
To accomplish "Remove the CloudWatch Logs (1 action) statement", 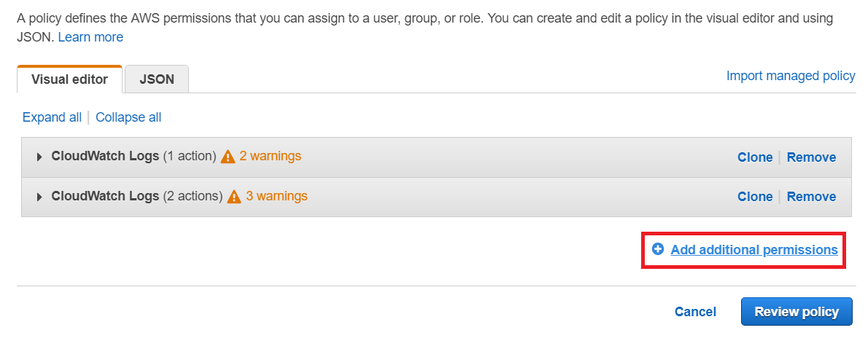I will [x=811, y=157].
